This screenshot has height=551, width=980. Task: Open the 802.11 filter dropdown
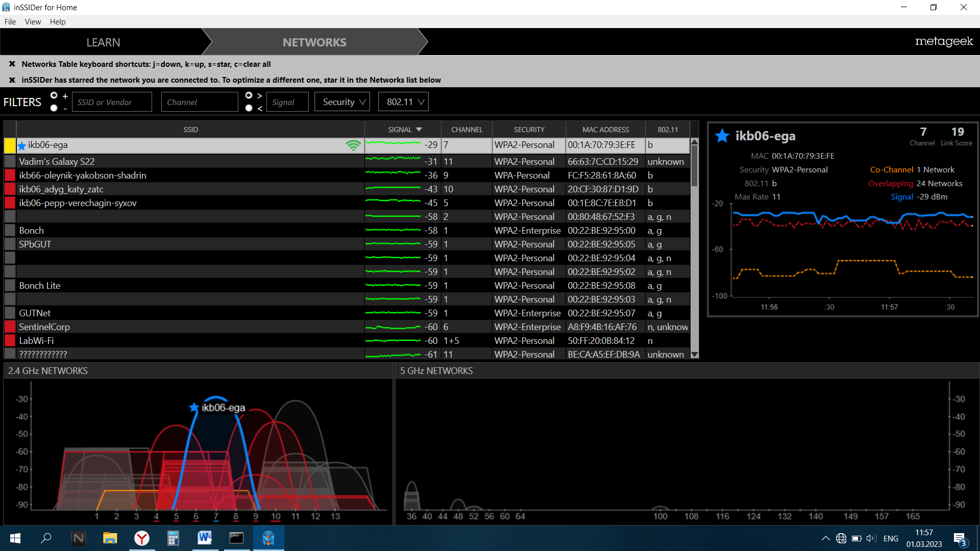[x=403, y=102]
